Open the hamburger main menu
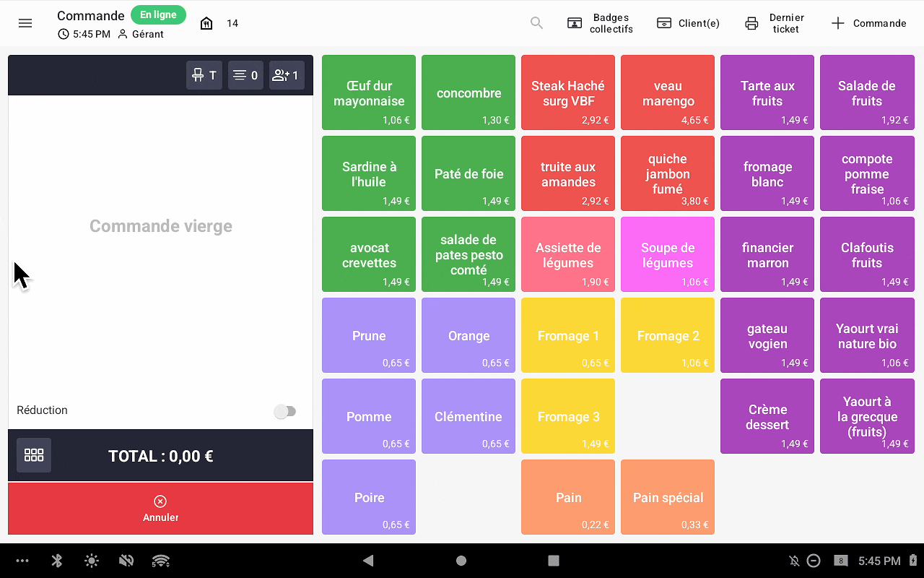Image resolution: width=924 pixels, height=578 pixels. (x=25, y=23)
